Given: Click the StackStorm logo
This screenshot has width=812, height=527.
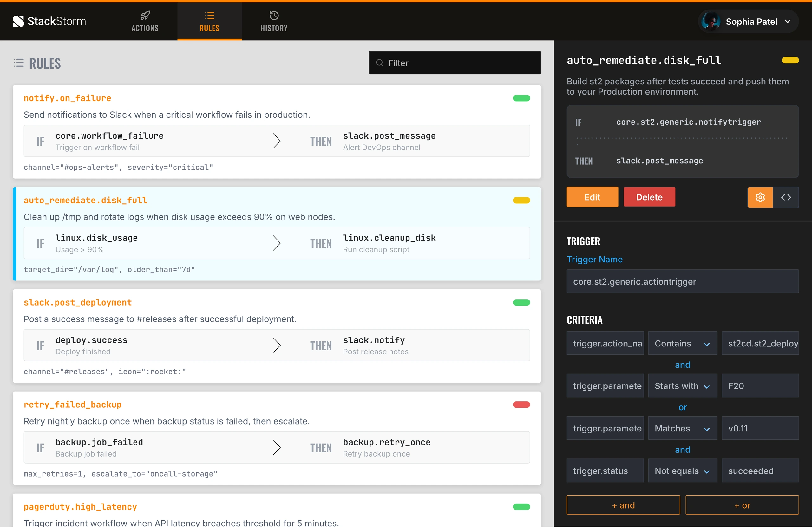Looking at the screenshot, I should pos(49,21).
